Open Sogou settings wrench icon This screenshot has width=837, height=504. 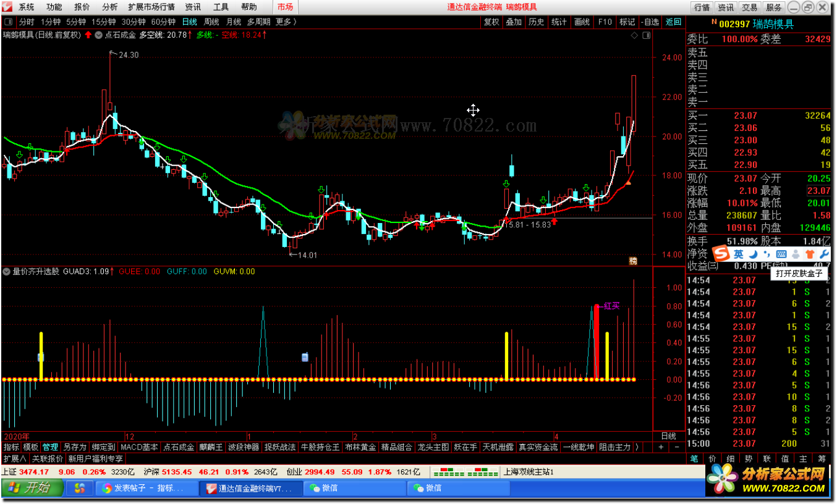click(824, 254)
